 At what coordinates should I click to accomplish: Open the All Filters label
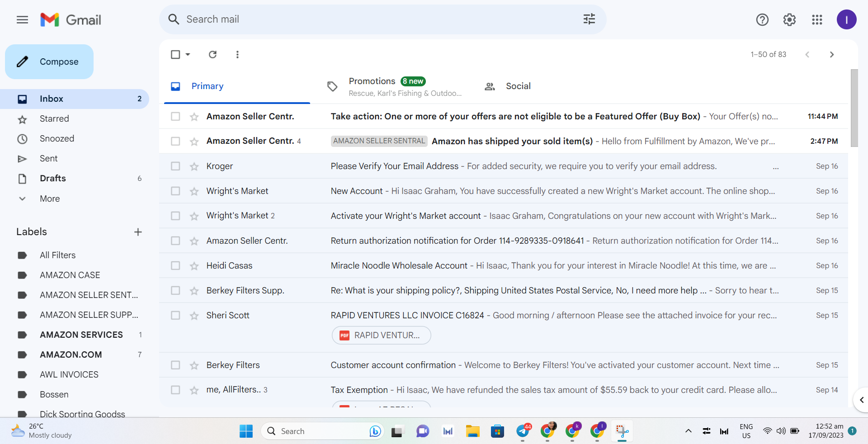(75, 255)
